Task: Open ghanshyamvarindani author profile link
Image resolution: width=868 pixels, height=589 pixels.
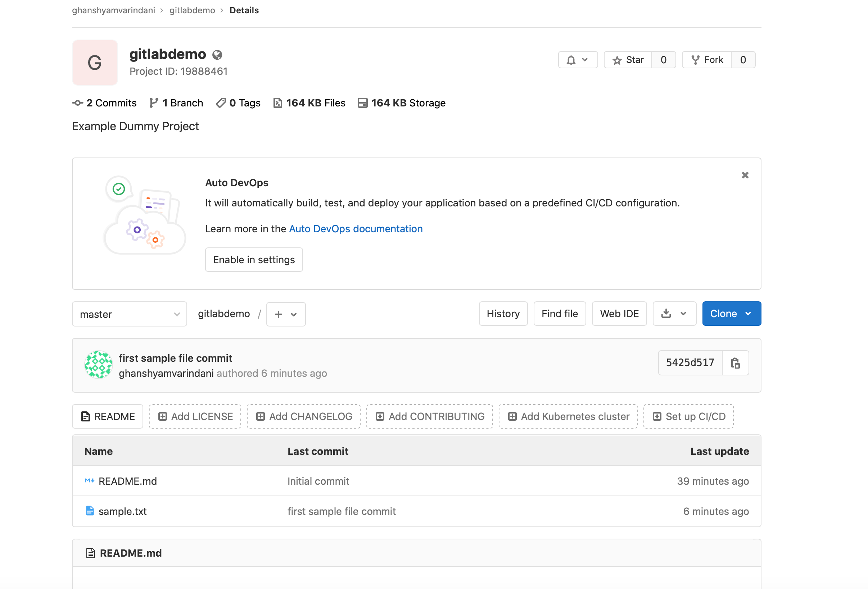Action: [x=166, y=373]
